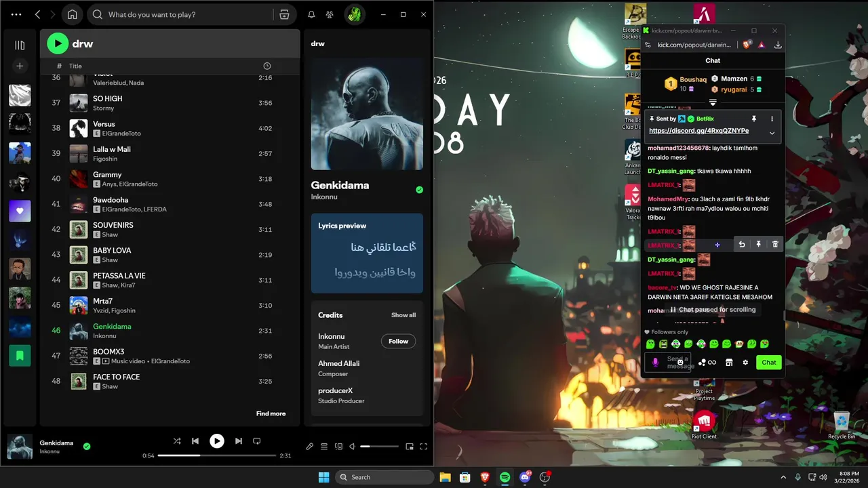Expand the pinned BotRix message chevron
This screenshot has width=868, height=488.
pyautogui.click(x=772, y=133)
